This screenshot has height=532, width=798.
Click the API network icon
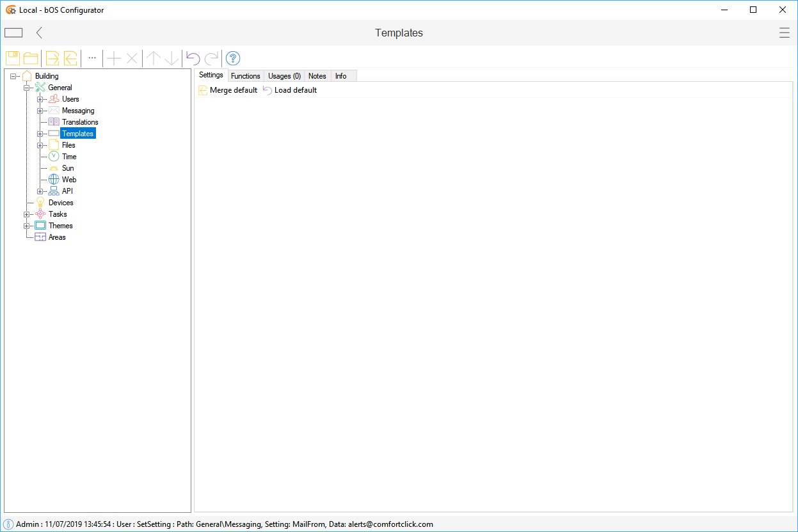point(54,191)
